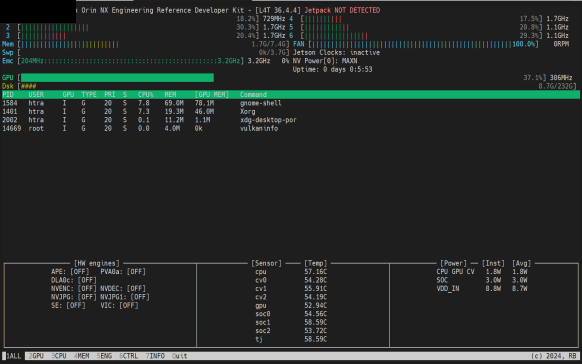The width and height of the screenshot is (582, 364).
Task: Go to the 7INFO tab
Action: tap(155, 356)
